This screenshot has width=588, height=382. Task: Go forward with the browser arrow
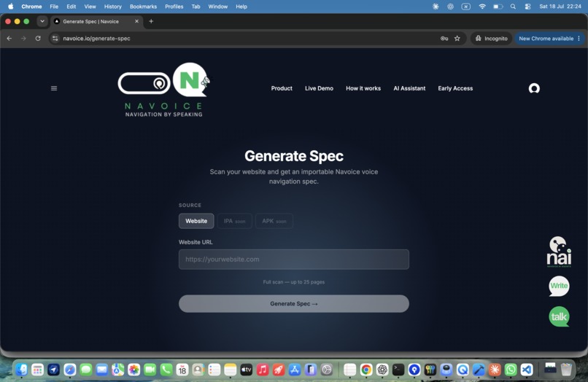click(x=23, y=38)
